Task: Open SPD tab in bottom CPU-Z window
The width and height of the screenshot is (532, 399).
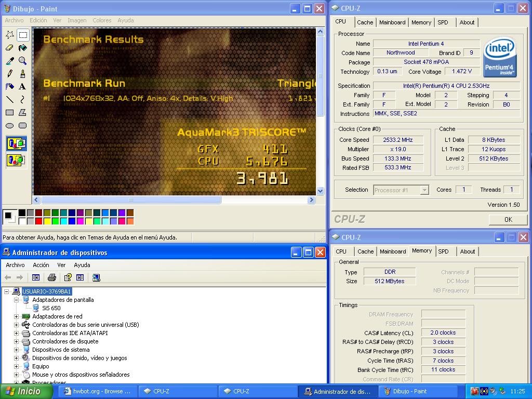Action: tap(443, 251)
